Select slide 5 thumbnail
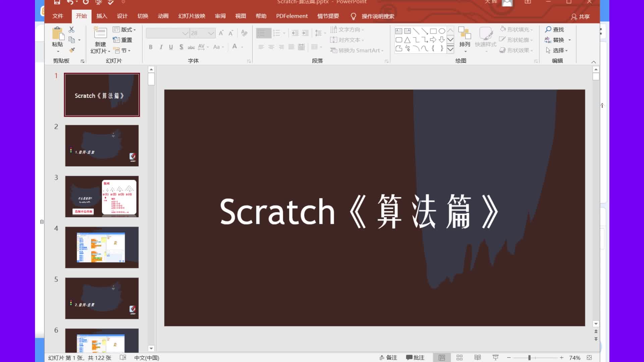Viewport: 644px width, 362px height. (102, 298)
